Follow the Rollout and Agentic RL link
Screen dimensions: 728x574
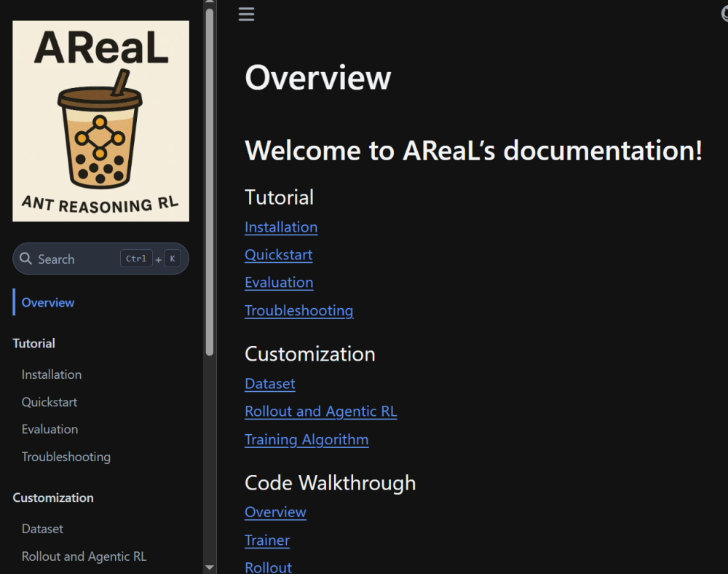321,412
